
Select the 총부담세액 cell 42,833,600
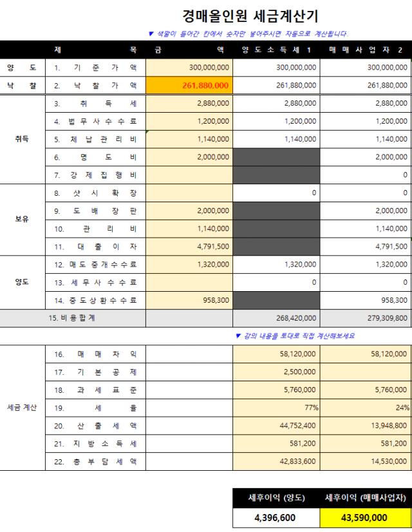pyautogui.click(x=276, y=461)
